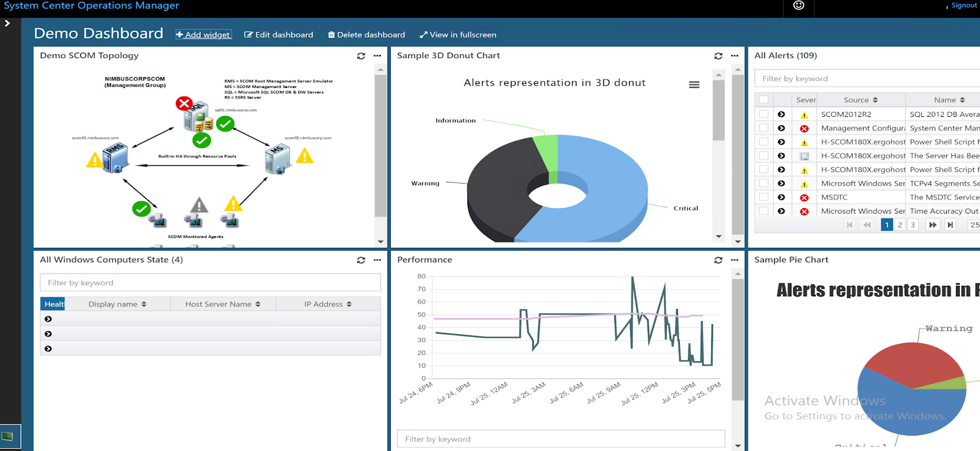Open Edit dashboard
Viewport: 980px width, 451px height.
[x=279, y=35]
